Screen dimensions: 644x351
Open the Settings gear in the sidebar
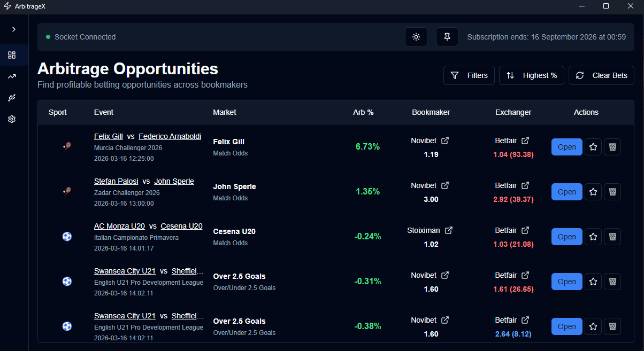coord(12,119)
